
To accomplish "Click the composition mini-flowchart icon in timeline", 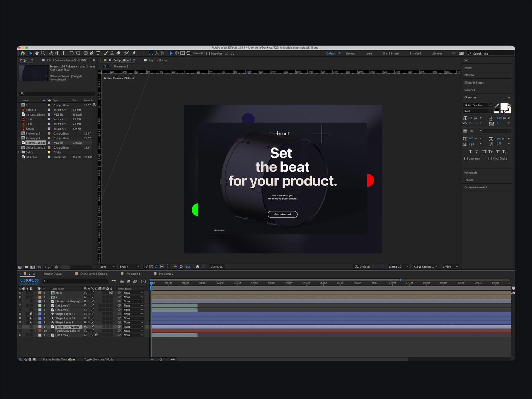I will tap(114, 282).
